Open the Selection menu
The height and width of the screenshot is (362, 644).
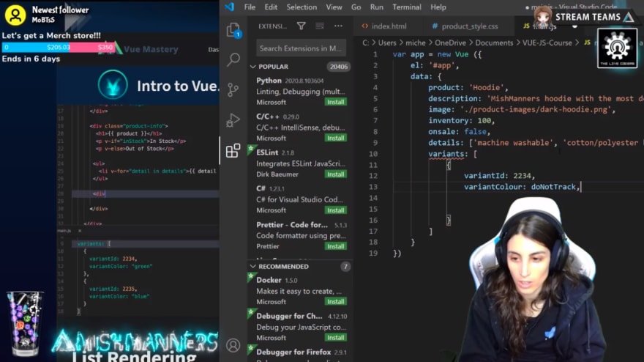302,7
